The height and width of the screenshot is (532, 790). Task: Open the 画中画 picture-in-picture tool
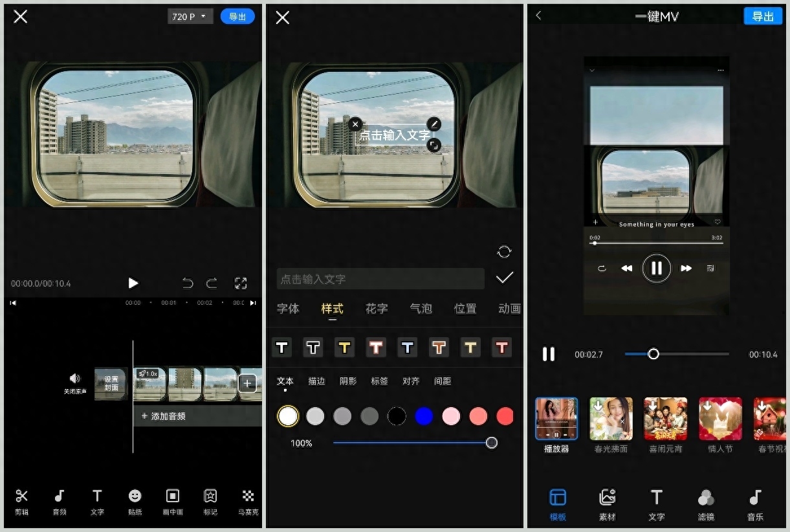click(173, 502)
